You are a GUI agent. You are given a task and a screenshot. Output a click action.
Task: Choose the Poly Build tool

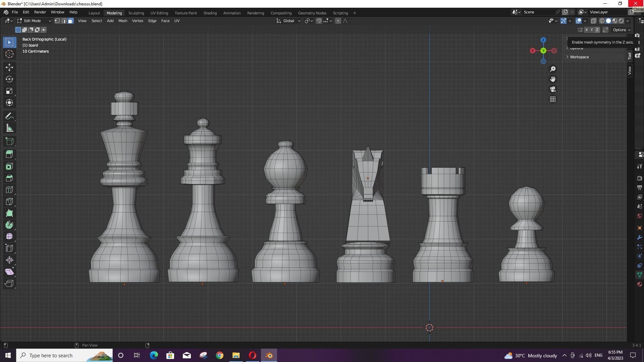(9, 213)
